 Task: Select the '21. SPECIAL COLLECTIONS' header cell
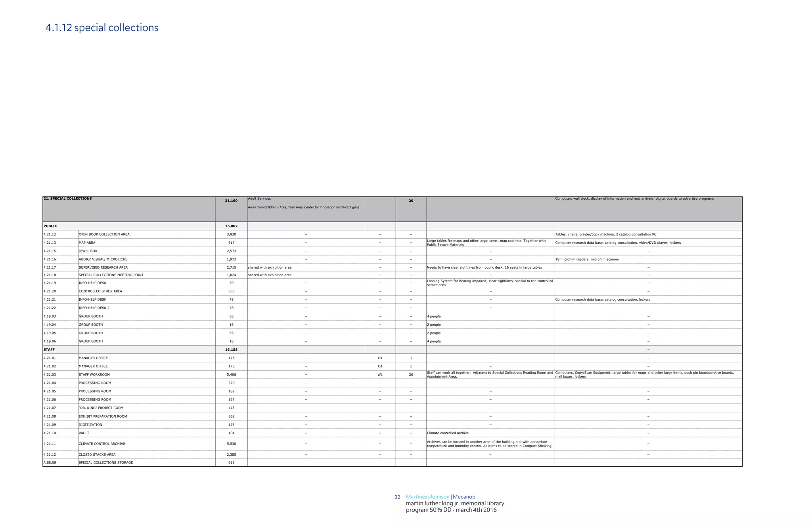67,199
